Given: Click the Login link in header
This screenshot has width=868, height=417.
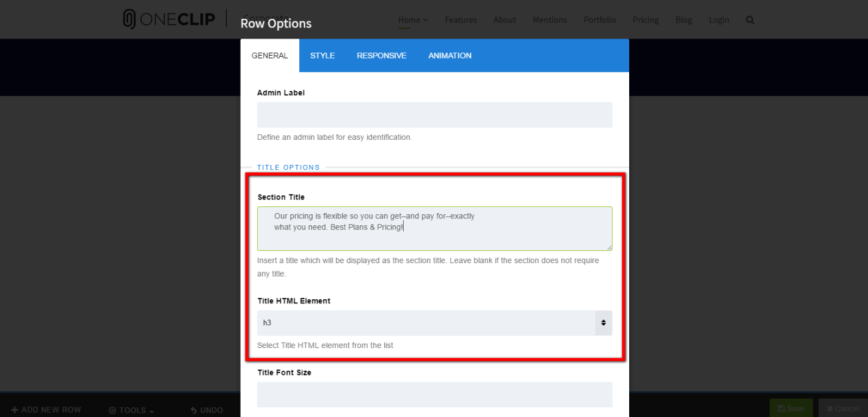Looking at the screenshot, I should [719, 20].
